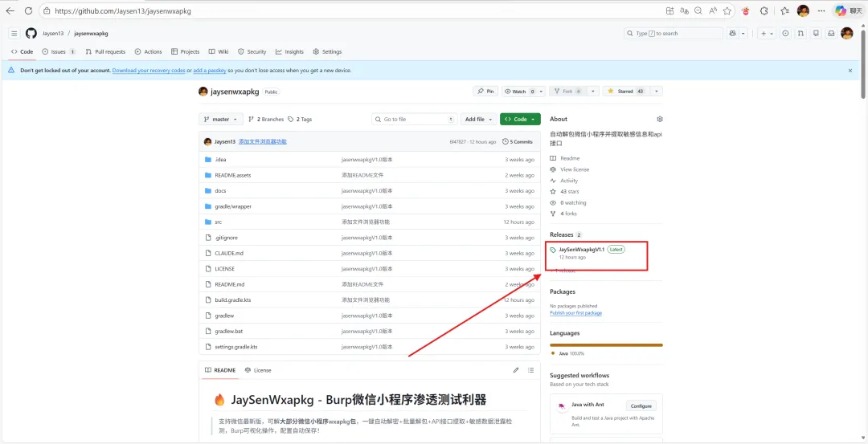Screen dimensions: 868x444
Task: Click the add a passkey link
Action: [x=210, y=71]
